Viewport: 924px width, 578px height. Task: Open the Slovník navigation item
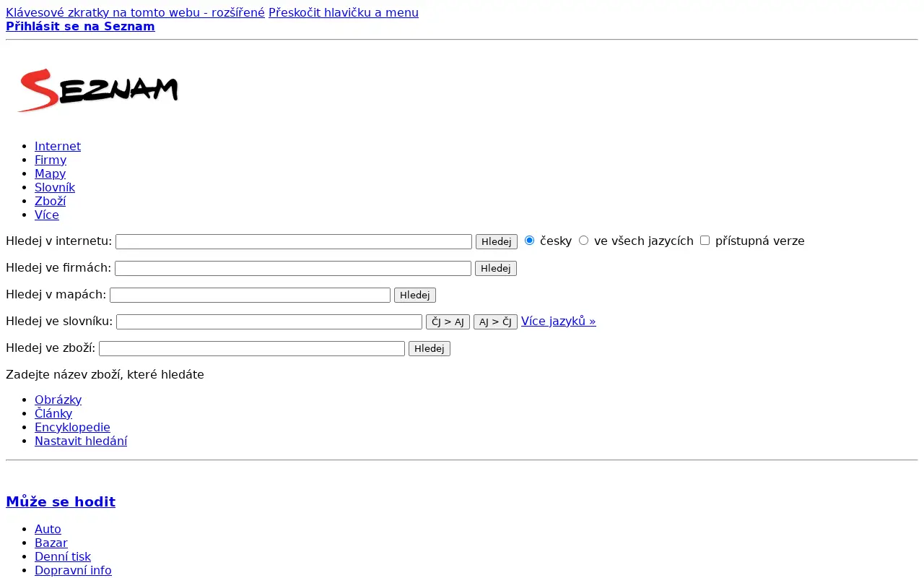coord(55,187)
